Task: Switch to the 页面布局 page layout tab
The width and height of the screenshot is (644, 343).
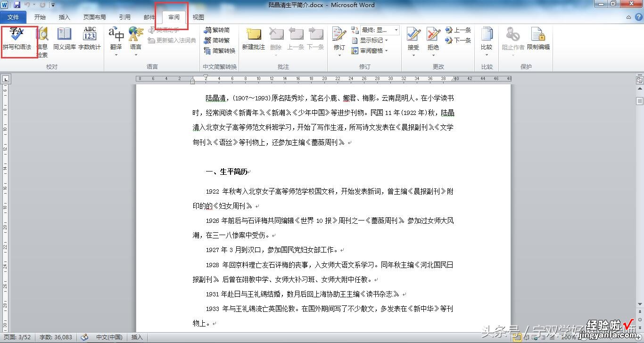Action: [x=94, y=17]
